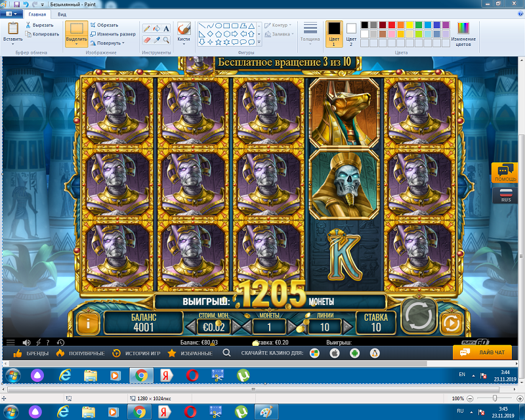Choose the Cloud callout shape
Image resolution: width=525 pixels, height=420 pixels.
point(251,42)
